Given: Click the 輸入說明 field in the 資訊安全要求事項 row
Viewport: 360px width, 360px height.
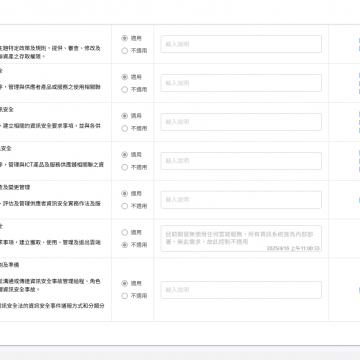Looking at the screenshot, I should pyautogui.click(x=241, y=122).
